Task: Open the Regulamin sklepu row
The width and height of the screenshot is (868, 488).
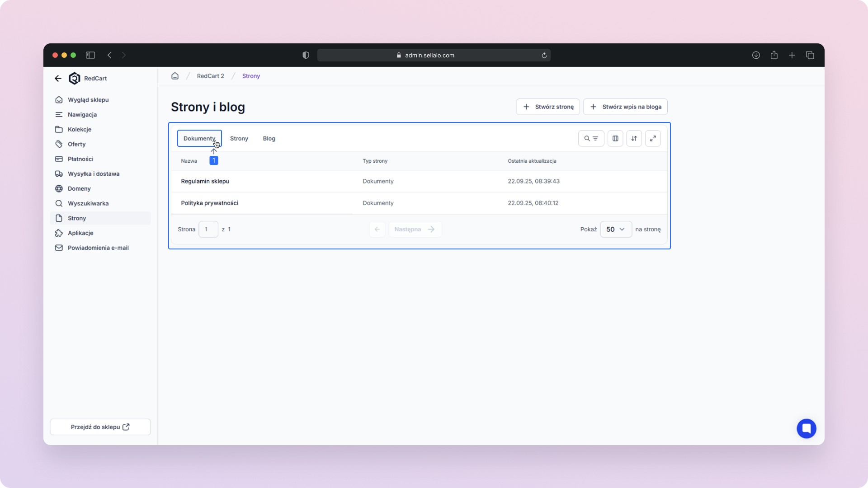Action: pyautogui.click(x=205, y=181)
